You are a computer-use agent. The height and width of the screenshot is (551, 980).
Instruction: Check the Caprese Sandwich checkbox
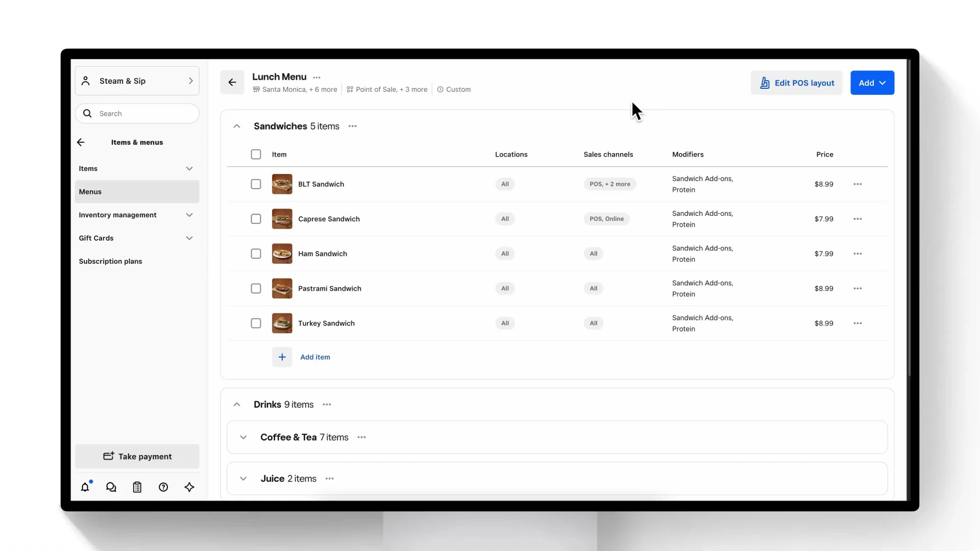tap(256, 219)
